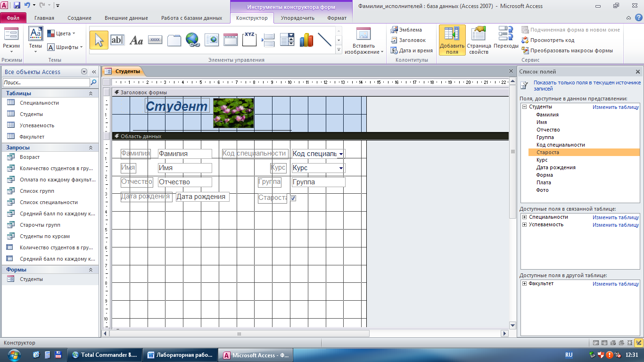Click the Эмблема logo button

tap(406, 30)
